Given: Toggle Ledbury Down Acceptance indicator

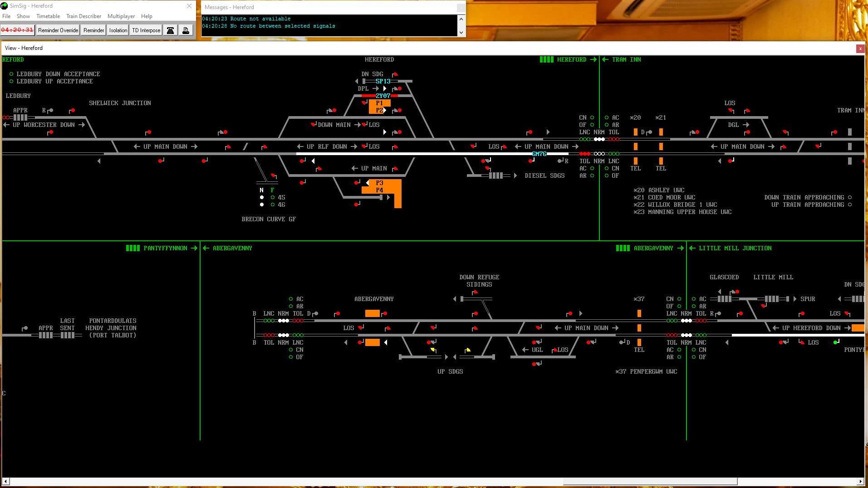Looking at the screenshot, I should click(11, 74).
